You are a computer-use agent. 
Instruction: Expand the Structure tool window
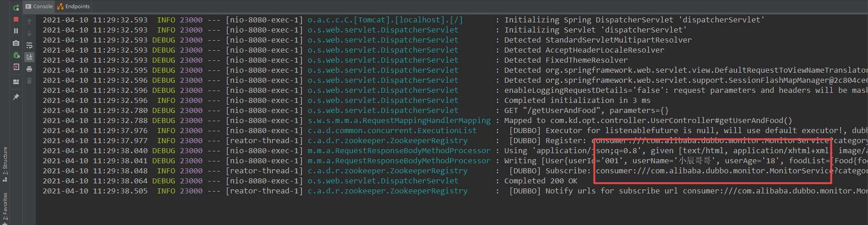coord(5,164)
